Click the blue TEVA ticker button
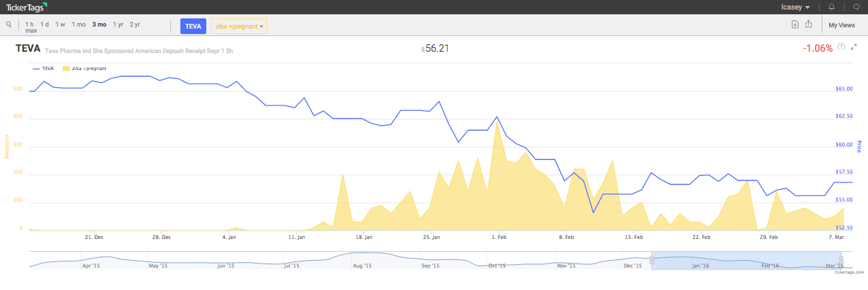The image size is (868, 290). [x=193, y=26]
